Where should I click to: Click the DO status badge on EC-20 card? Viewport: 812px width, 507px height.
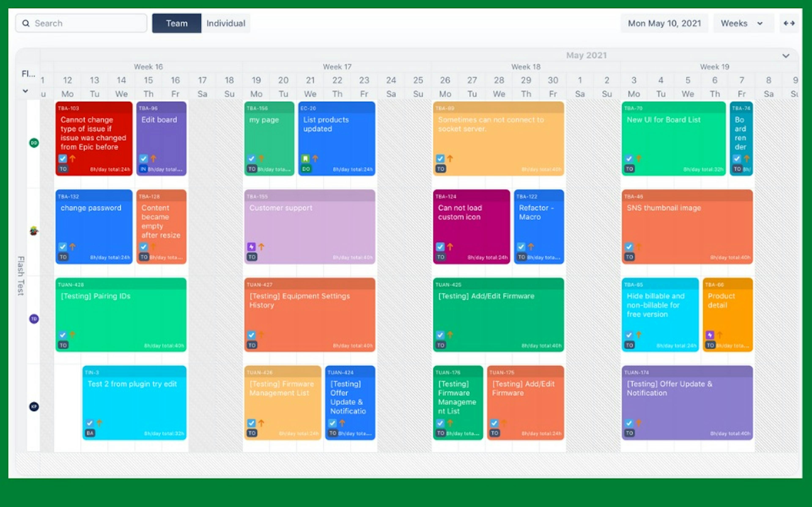click(x=306, y=169)
